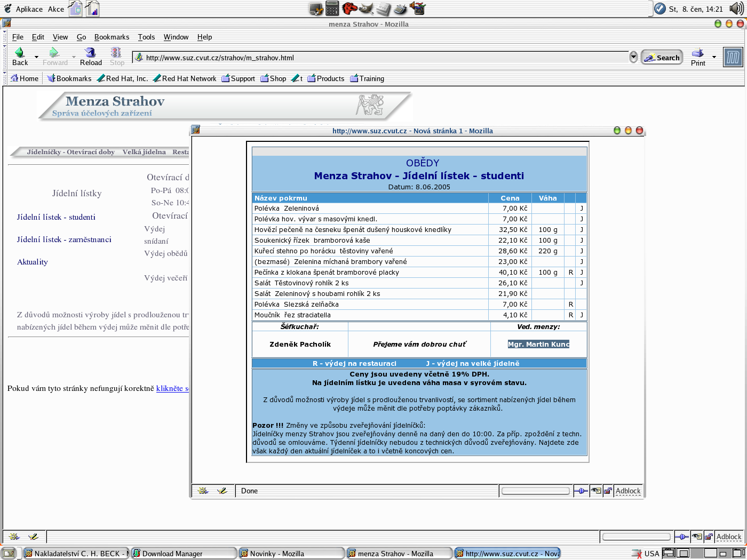Viewport: 747px width, 560px height.
Task: Open the Tools menu
Action: pos(146,37)
